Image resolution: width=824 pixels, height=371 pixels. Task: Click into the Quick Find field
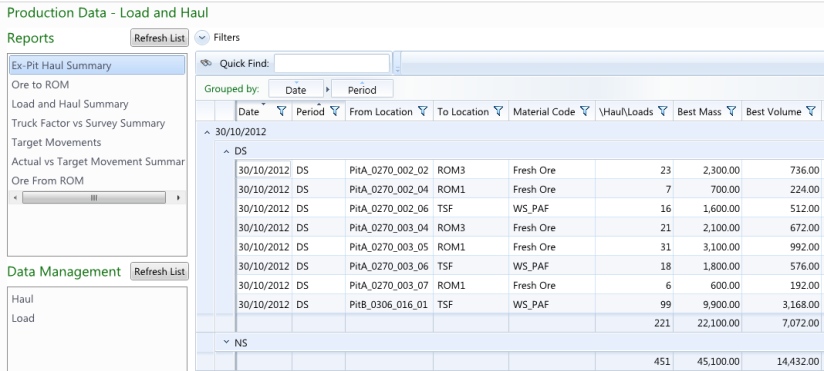click(332, 64)
